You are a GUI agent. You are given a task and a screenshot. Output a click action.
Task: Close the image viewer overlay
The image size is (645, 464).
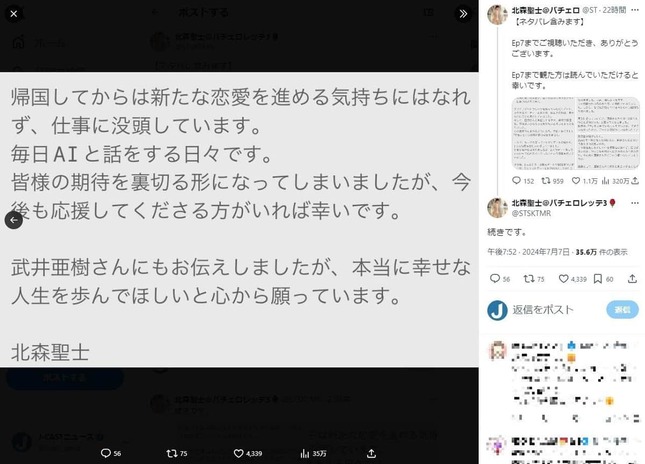[14, 14]
